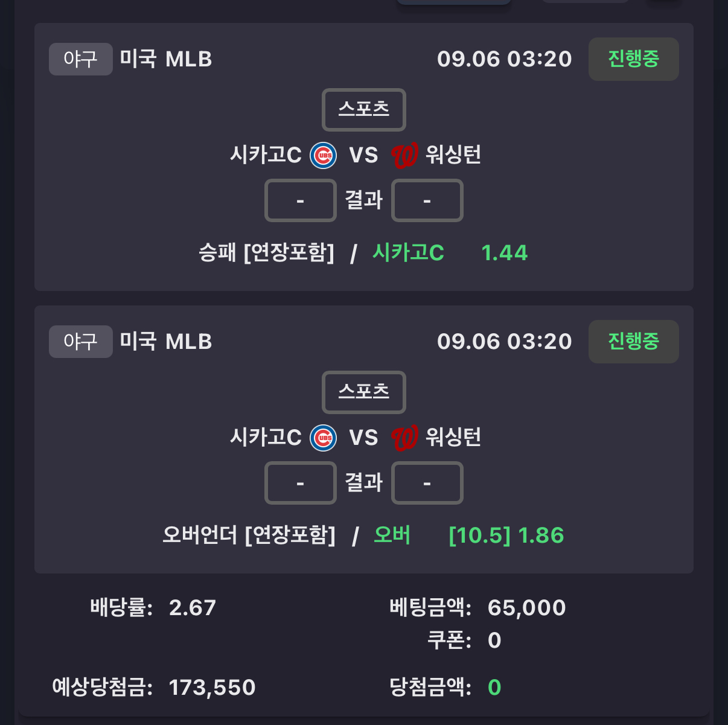Viewport: 728px width, 725px height.
Task: Click right result score box in second card
Action: (x=427, y=483)
